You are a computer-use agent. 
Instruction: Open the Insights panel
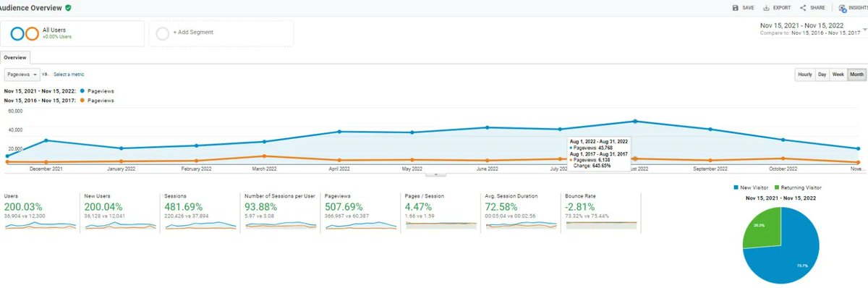(x=853, y=7)
